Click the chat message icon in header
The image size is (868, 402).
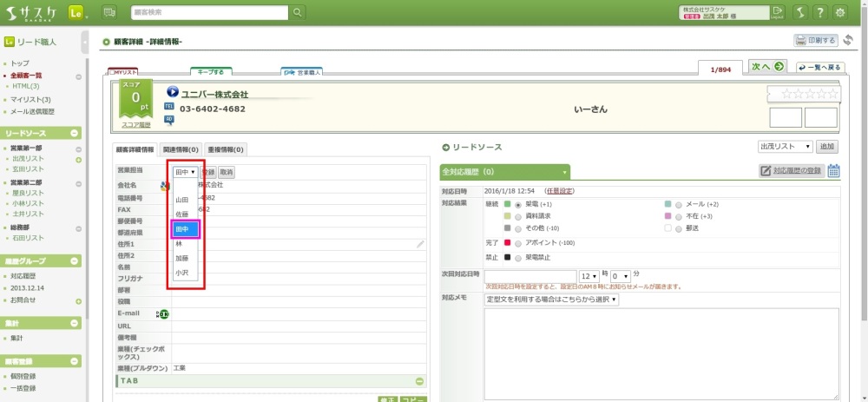109,12
